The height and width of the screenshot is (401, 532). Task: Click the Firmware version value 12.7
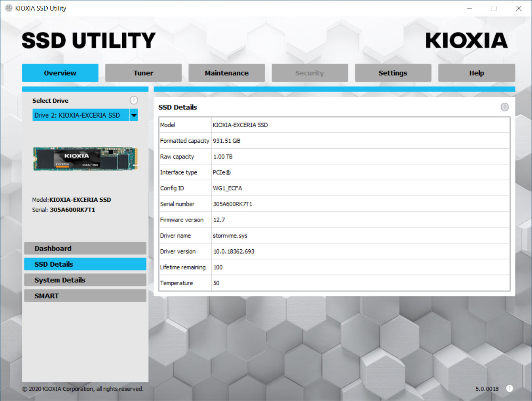coord(219,220)
